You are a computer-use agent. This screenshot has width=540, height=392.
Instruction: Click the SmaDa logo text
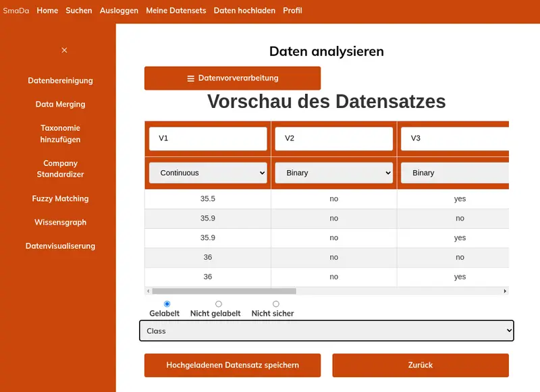(16, 11)
